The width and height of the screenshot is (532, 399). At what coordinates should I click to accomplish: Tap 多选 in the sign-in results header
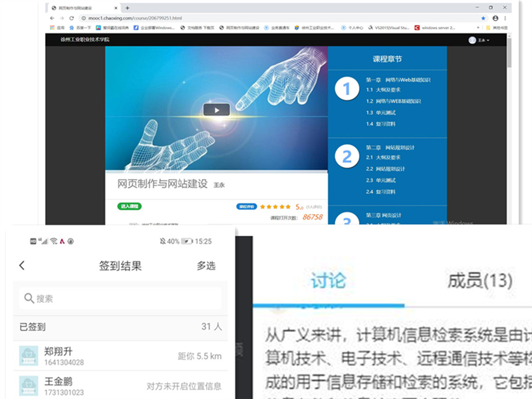tap(206, 266)
